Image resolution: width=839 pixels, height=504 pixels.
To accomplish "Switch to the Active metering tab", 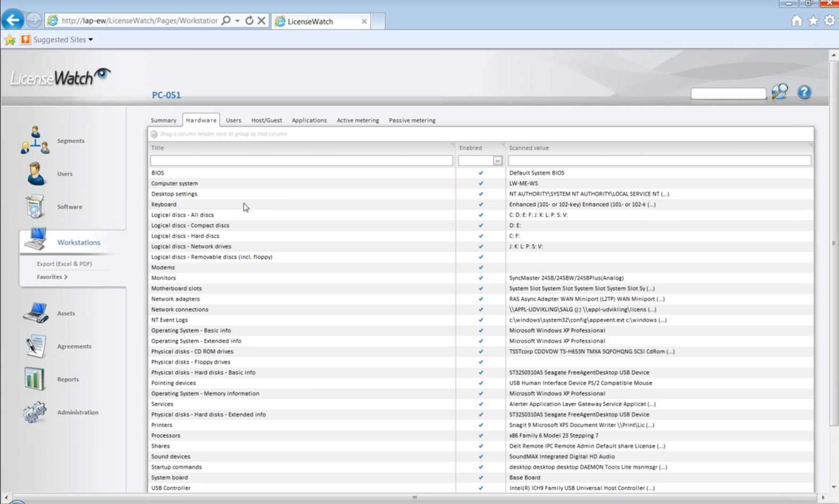I will click(358, 120).
